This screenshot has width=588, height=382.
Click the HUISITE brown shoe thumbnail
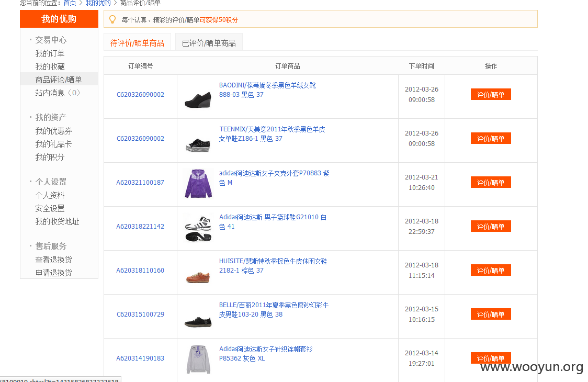tap(198, 278)
